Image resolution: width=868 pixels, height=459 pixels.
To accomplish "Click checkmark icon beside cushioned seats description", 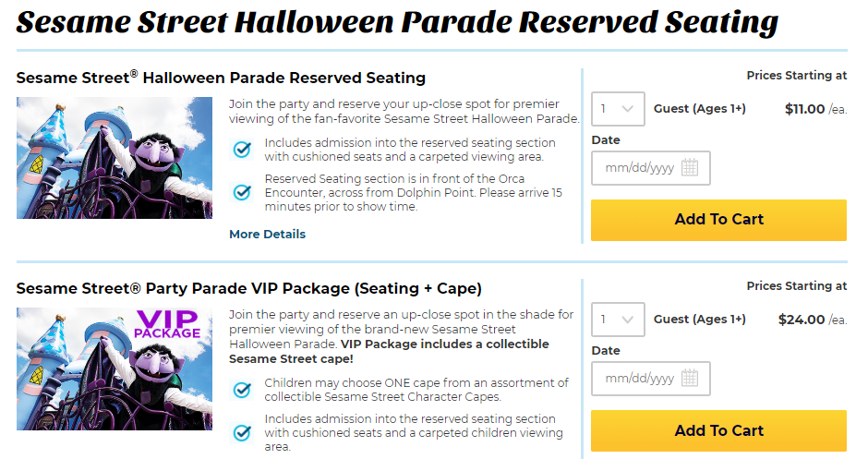I will (x=242, y=150).
